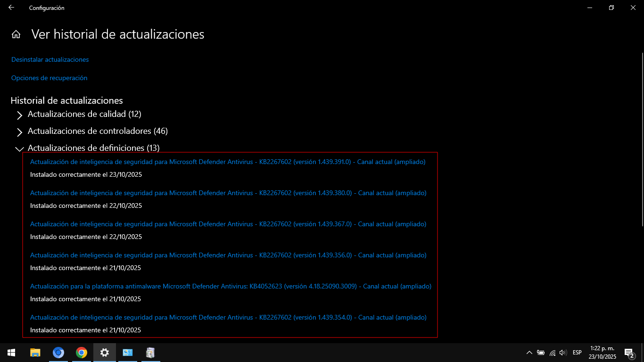Go to the Settings home icon
644x362 pixels.
point(16,34)
